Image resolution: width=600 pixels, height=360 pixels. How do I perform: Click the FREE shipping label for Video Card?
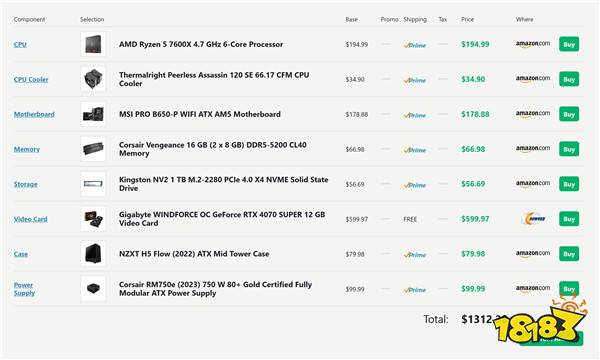[410, 219]
